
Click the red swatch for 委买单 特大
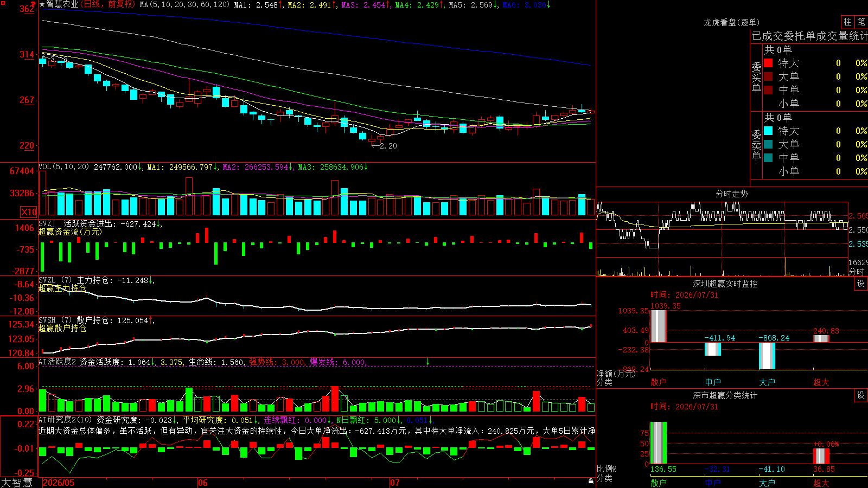coord(768,63)
